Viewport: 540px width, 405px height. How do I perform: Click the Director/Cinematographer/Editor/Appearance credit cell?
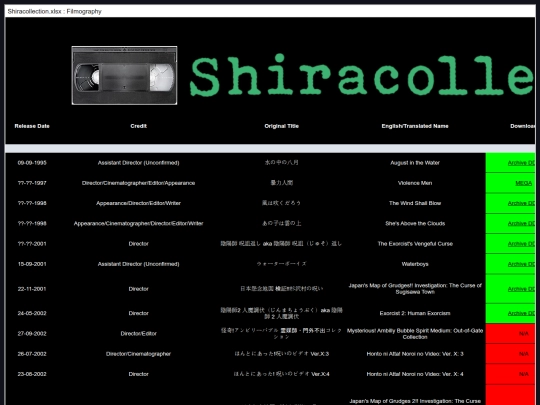point(138,183)
